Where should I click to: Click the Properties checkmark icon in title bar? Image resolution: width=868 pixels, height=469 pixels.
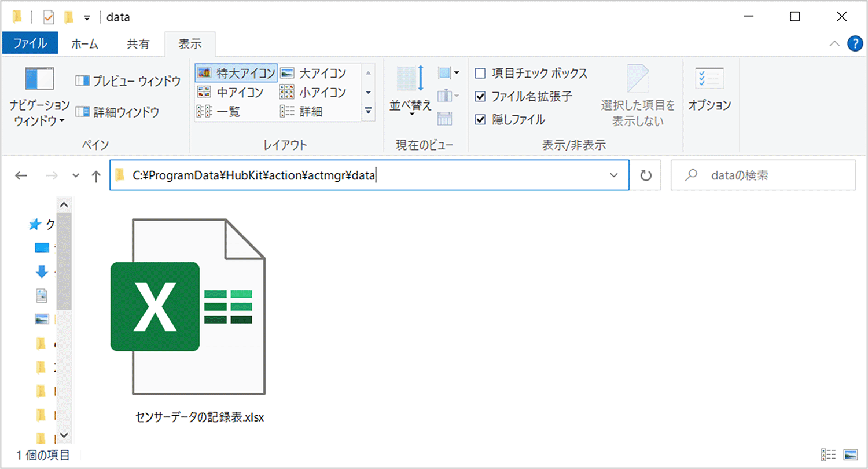(49, 17)
